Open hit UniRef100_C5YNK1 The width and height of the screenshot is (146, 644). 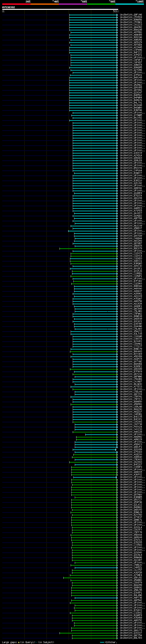131,22
